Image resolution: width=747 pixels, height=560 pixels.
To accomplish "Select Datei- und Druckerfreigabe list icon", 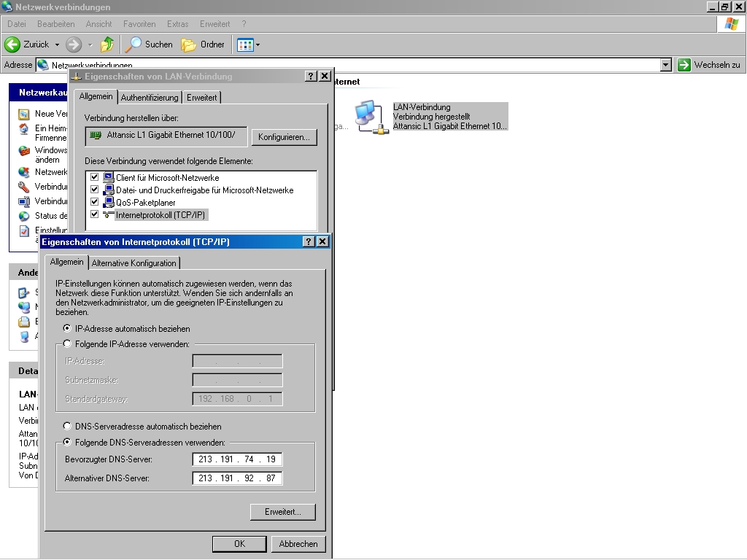I will 109,190.
